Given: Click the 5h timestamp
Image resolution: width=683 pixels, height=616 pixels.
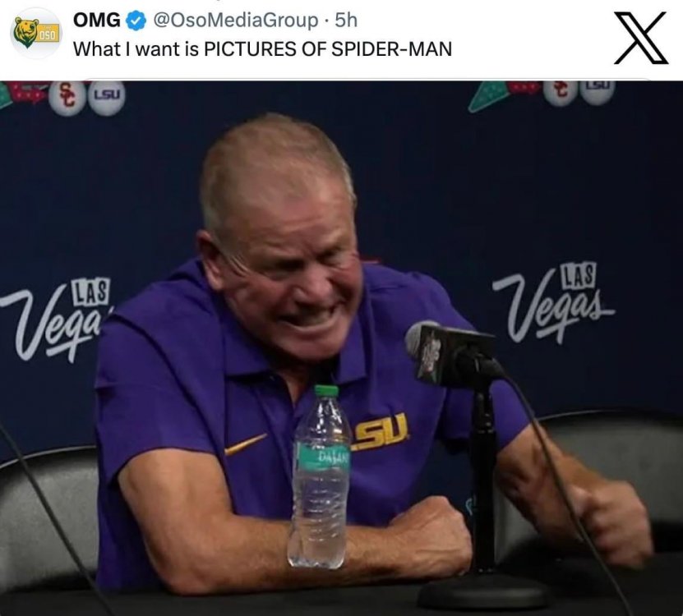Looking at the screenshot, I should [346, 20].
